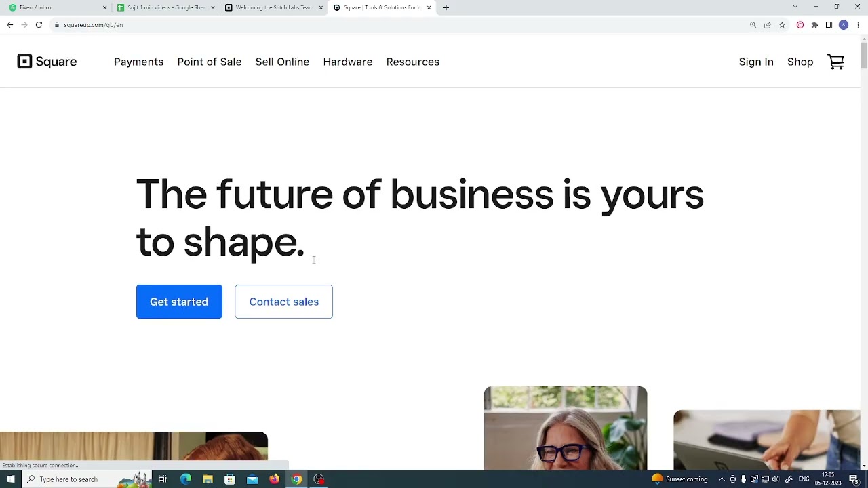Expand the Hardware menu

[348, 62]
